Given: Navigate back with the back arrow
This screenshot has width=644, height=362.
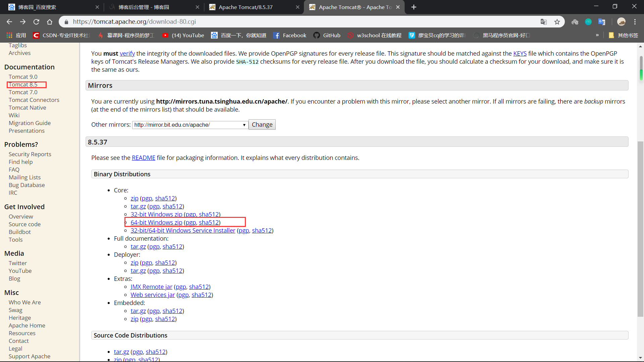Looking at the screenshot, I should coord(9,22).
